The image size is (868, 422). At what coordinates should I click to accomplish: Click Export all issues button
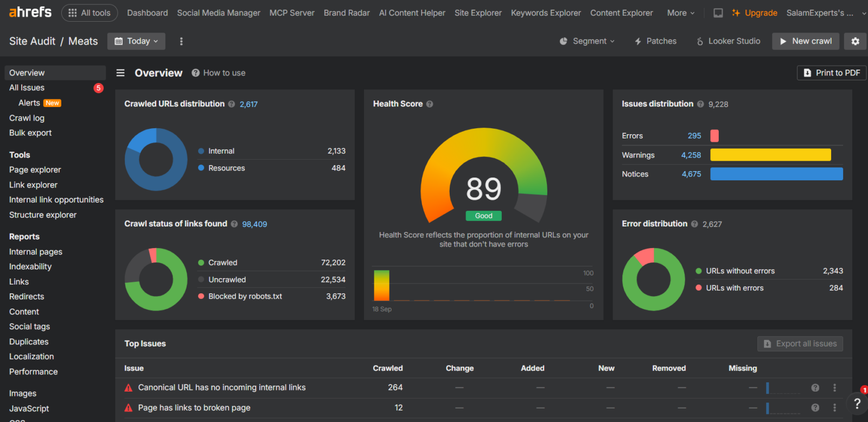point(800,344)
